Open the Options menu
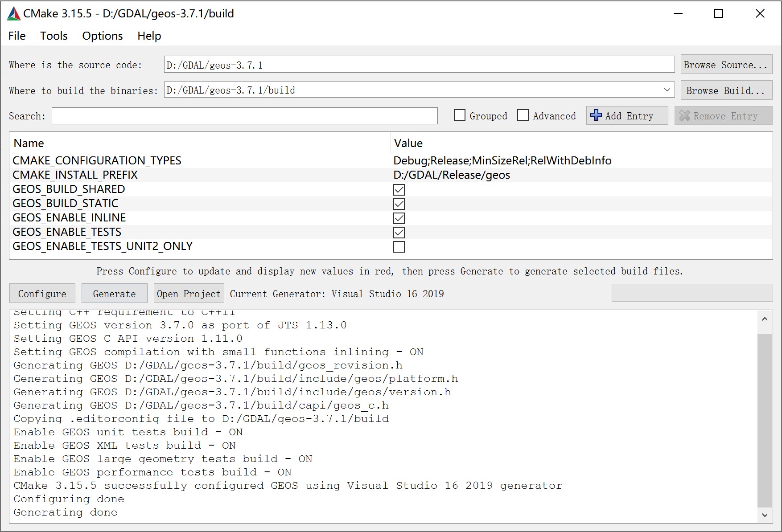 [x=102, y=36]
